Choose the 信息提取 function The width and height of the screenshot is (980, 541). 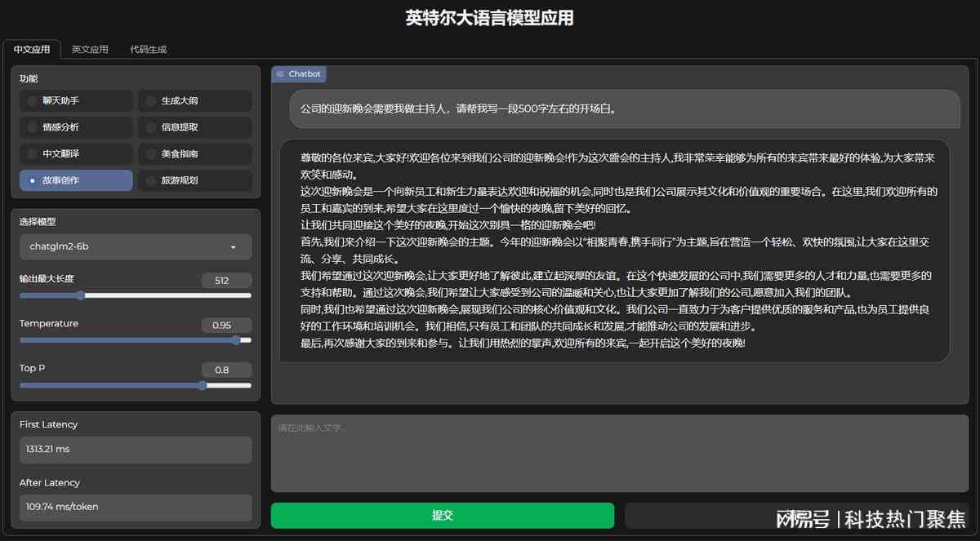coord(194,127)
